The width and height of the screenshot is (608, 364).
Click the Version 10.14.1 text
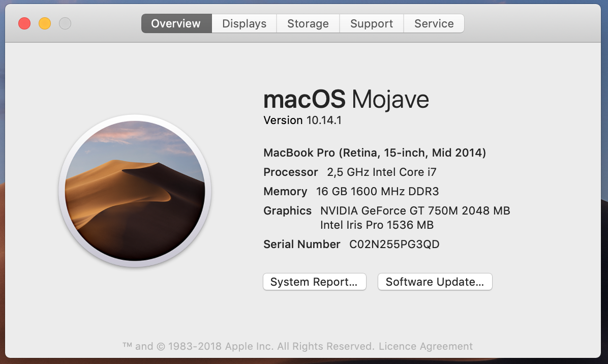[x=302, y=120]
